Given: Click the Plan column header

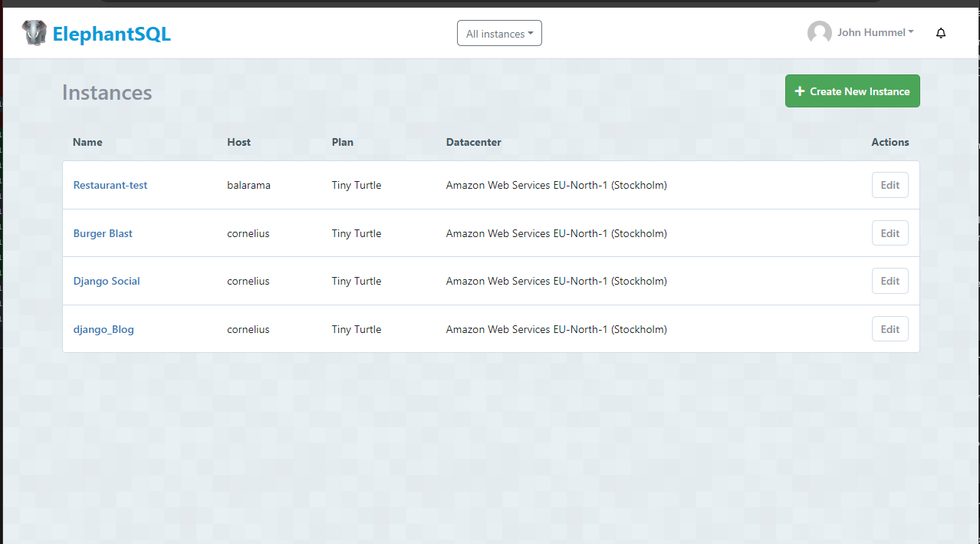Looking at the screenshot, I should 343,142.
